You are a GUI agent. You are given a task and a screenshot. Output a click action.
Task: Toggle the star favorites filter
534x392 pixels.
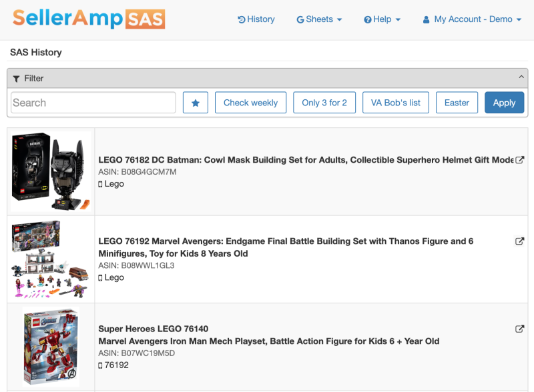[x=196, y=103]
